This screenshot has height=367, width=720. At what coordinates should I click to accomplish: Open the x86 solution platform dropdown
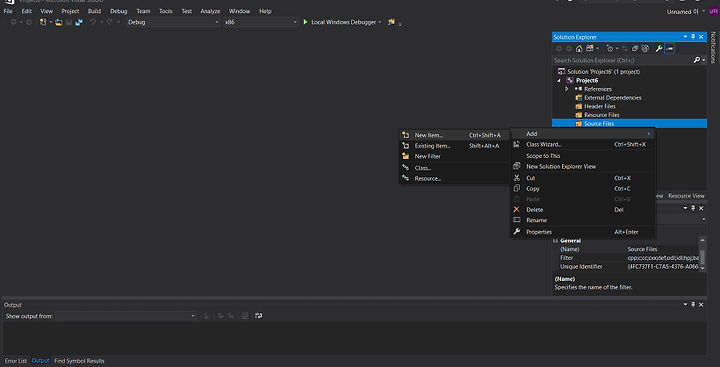(x=261, y=22)
